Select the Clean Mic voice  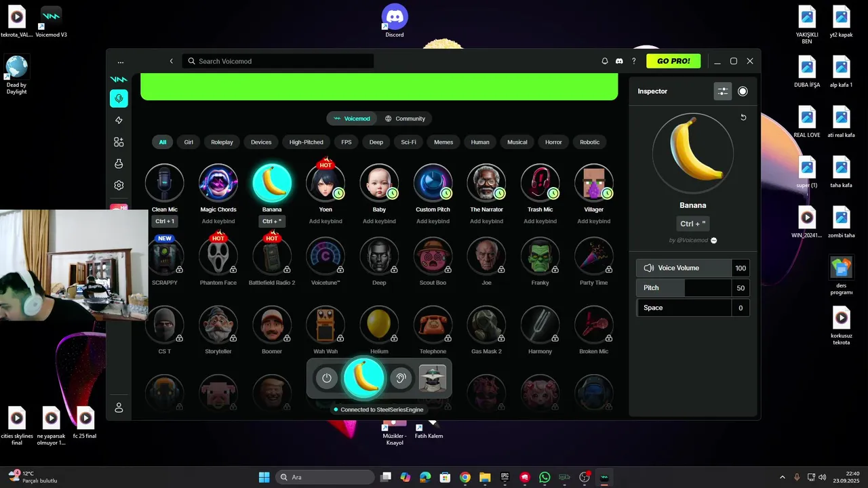pyautogui.click(x=164, y=183)
